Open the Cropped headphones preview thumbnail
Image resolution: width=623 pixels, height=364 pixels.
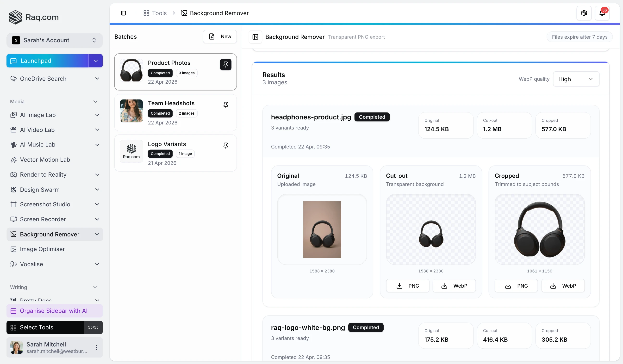539,229
